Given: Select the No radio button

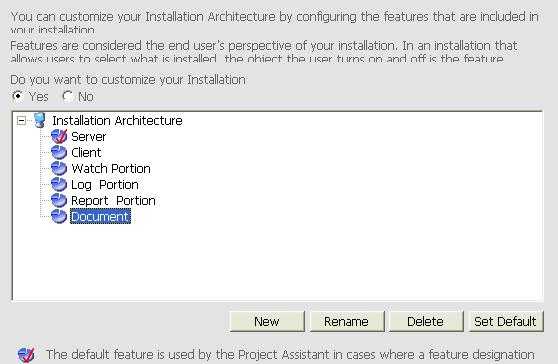Looking at the screenshot, I should (x=67, y=96).
